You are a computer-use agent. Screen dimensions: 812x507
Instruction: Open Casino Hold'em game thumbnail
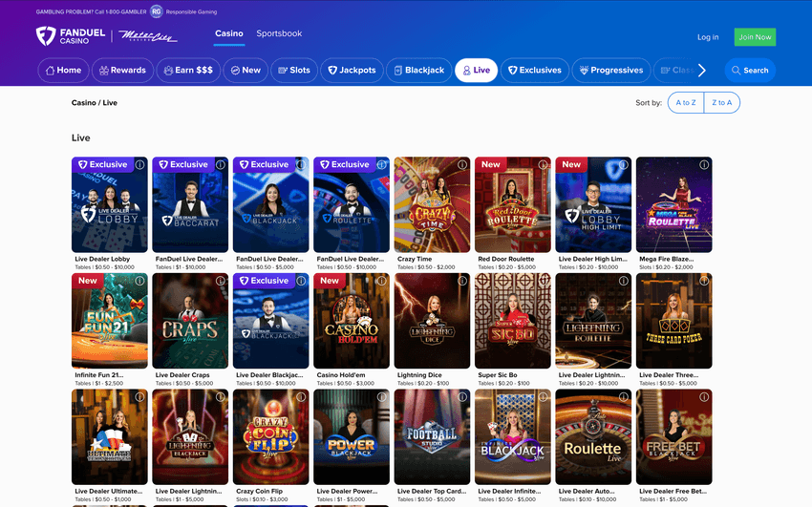coord(352,321)
